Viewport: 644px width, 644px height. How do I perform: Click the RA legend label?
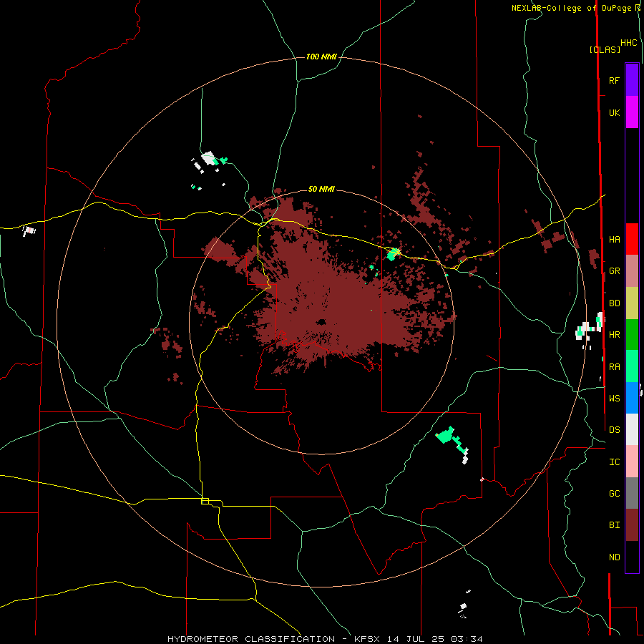coord(614,367)
